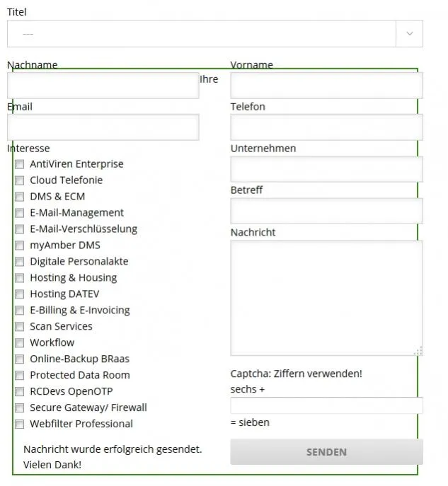Check the AntiViren Enterprise checkbox

point(20,164)
